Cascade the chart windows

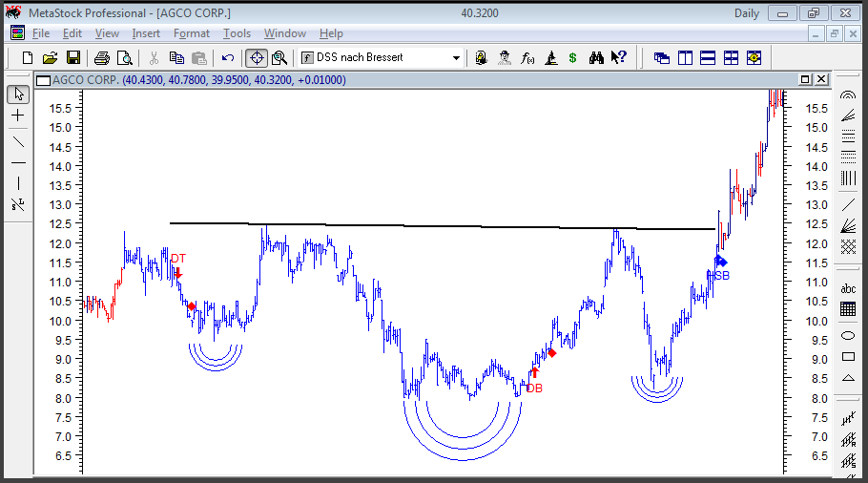click(x=662, y=57)
